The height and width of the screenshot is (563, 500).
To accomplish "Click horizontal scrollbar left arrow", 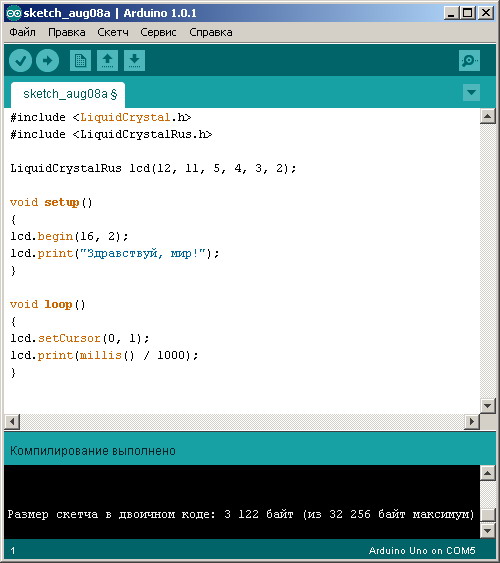I will (x=12, y=421).
